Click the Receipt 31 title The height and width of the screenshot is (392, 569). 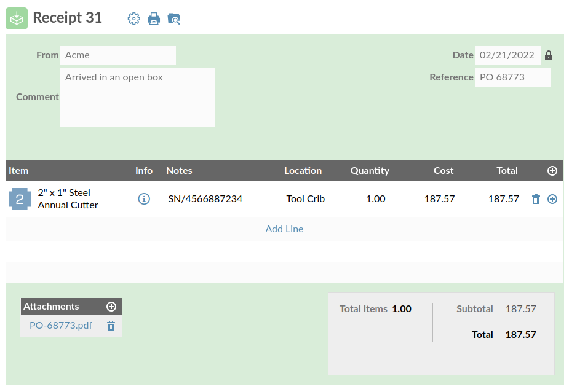[68, 18]
